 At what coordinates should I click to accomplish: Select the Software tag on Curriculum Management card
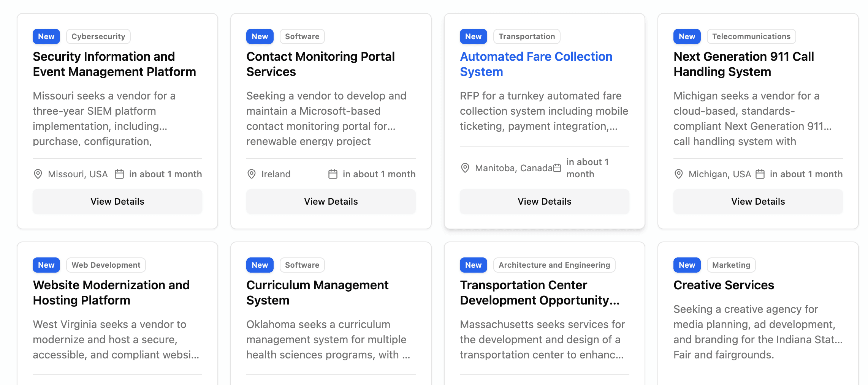click(302, 265)
